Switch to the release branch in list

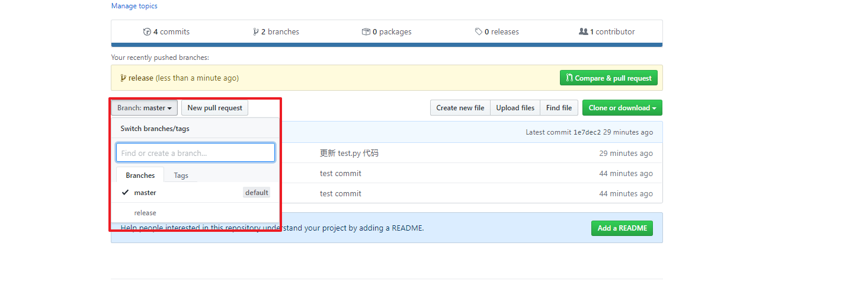(x=195, y=213)
